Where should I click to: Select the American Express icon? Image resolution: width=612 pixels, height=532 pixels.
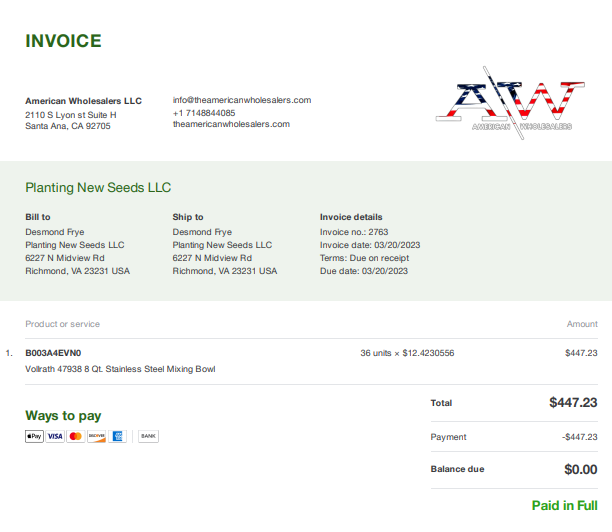(x=117, y=436)
